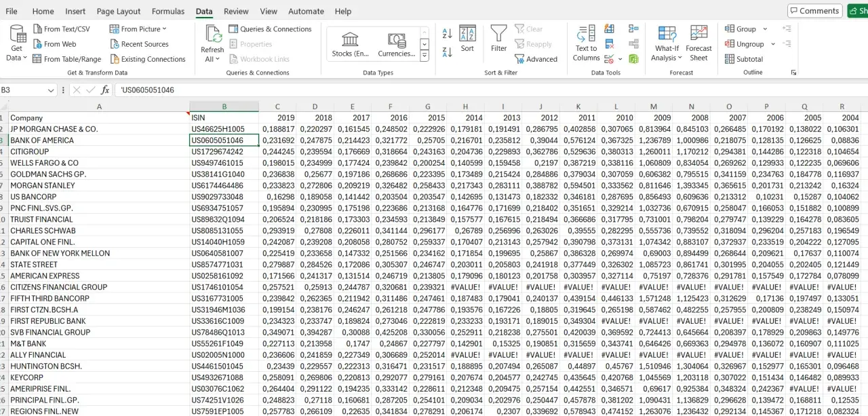Run Flash Fill
Viewport: 868px width, 416px height.
click(609, 29)
